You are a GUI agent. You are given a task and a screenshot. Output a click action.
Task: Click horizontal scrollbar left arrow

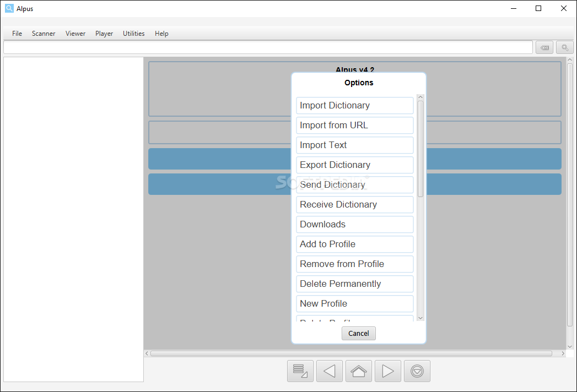click(147, 353)
